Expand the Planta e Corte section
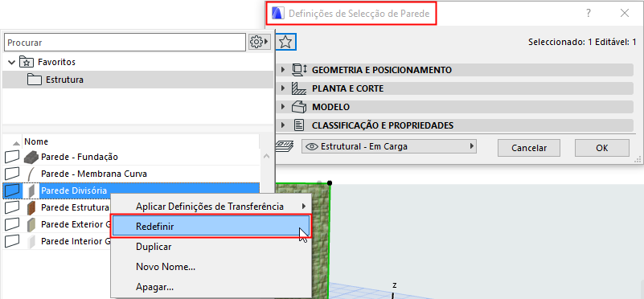 (282, 88)
